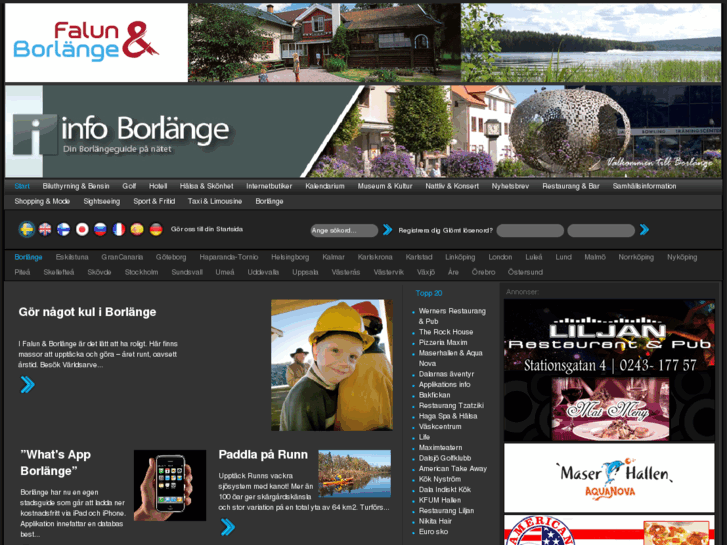The height and width of the screenshot is (545, 727).
Task: Click the 'Gör något kul i Borlänge' headline
Action: coord(87,312)
